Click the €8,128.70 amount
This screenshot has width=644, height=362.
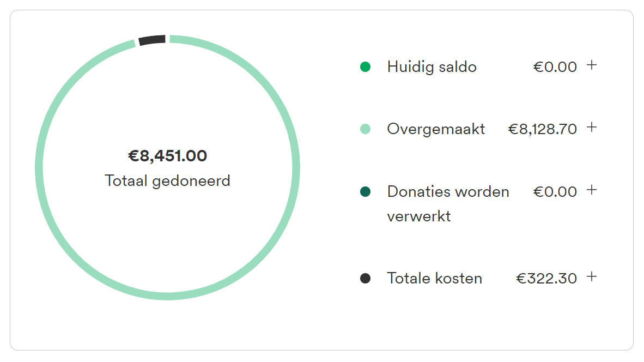coord(542,129)
